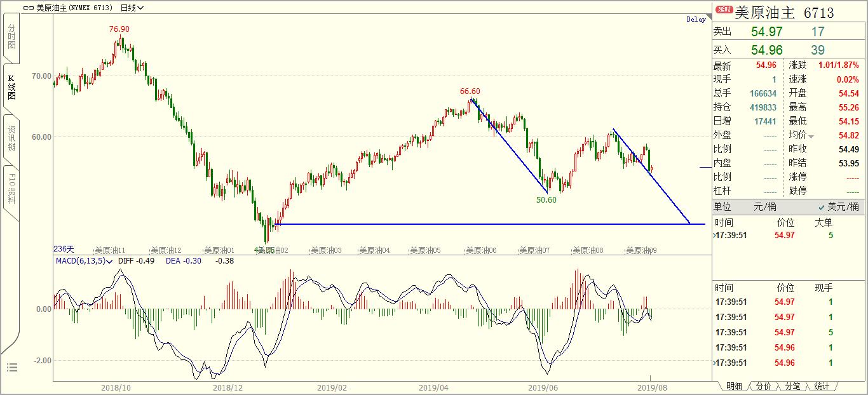Image resolution: width=868 pixels, height=395 pixels.
Task: Open the hamburger list icon at bottom left
Action: tap(11, 367)
